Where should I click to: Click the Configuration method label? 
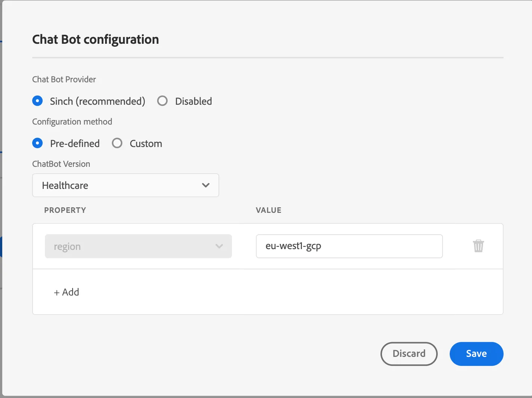pyautogui.click(x=72, y=122)
